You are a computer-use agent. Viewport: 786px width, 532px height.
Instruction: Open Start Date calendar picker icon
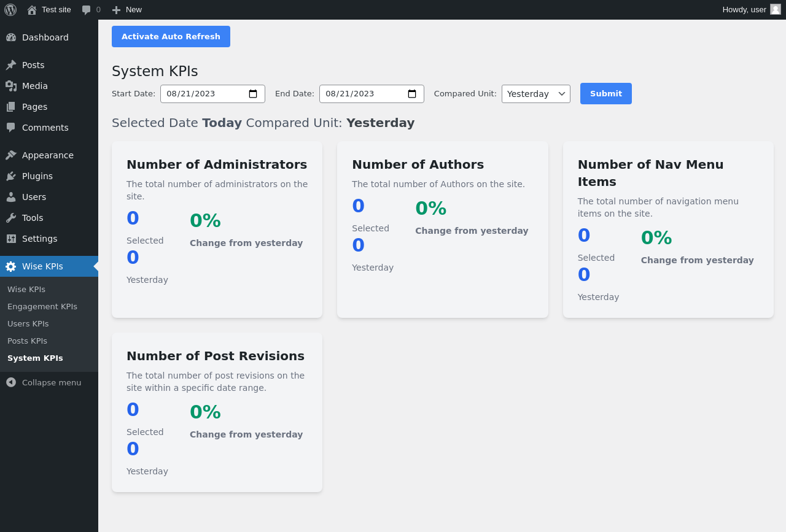tap(253, 94)
